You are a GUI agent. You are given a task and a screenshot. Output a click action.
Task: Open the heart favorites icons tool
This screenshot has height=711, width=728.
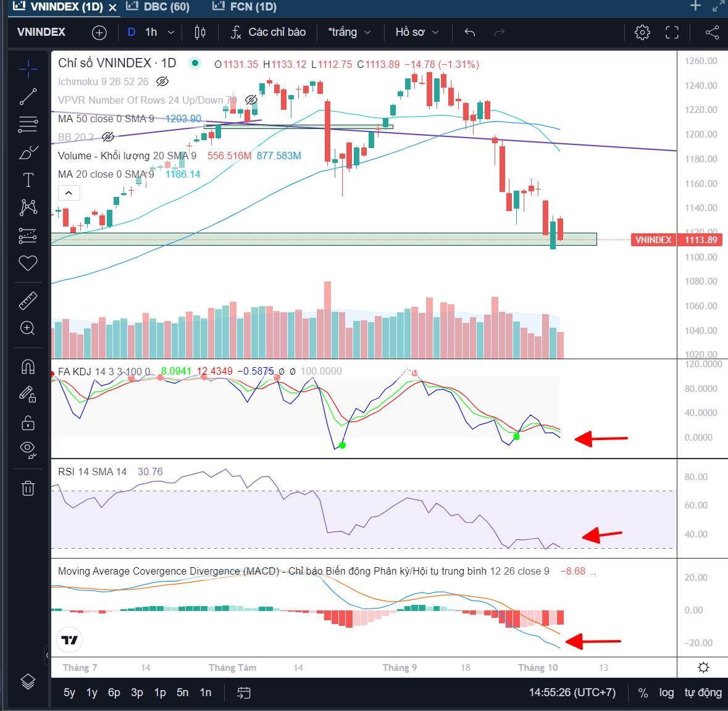28,263
